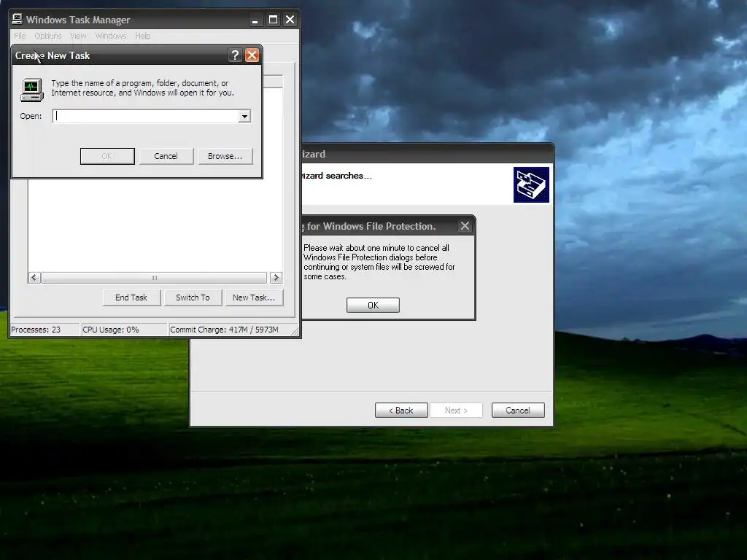Click the hardware wizard icon
Viewport: 747px width, 560px height.
pyautogui.click(x=531, y=184)
